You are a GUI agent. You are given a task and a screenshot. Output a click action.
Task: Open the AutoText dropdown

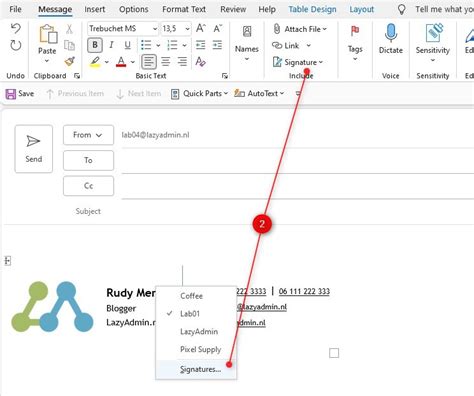(259, 94)
